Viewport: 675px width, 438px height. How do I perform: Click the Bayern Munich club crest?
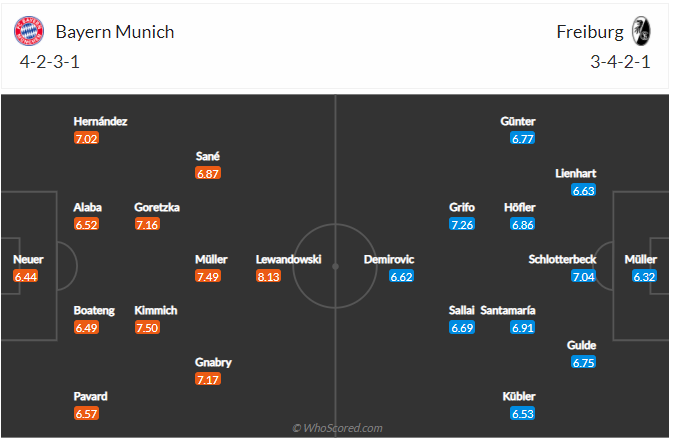29,31
